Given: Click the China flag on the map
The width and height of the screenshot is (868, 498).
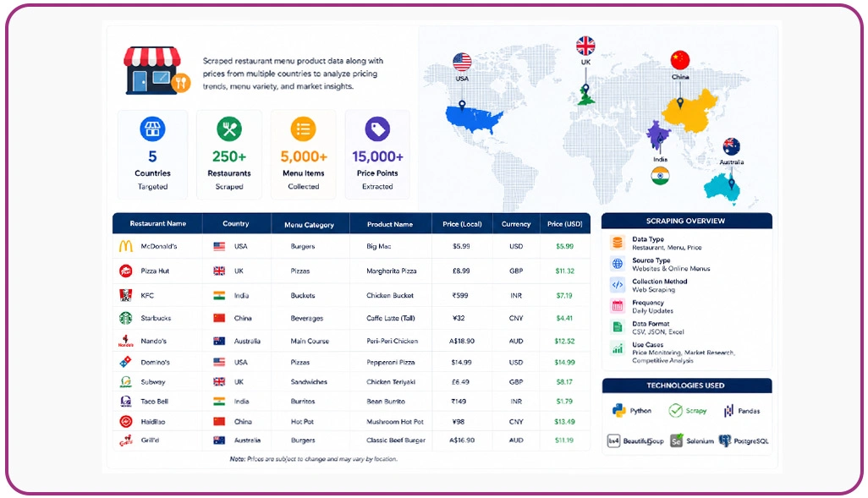Looking at the screenshot, I should click(x=680, y=60).
